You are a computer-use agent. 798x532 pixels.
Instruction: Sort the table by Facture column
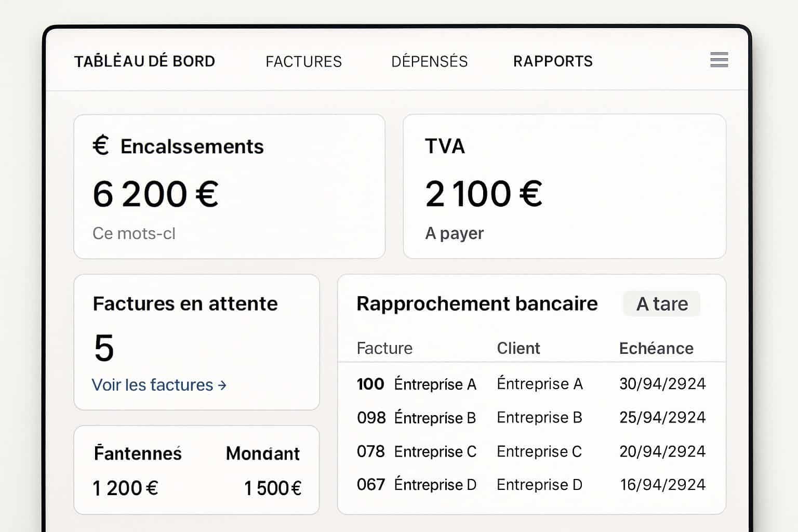384,348
